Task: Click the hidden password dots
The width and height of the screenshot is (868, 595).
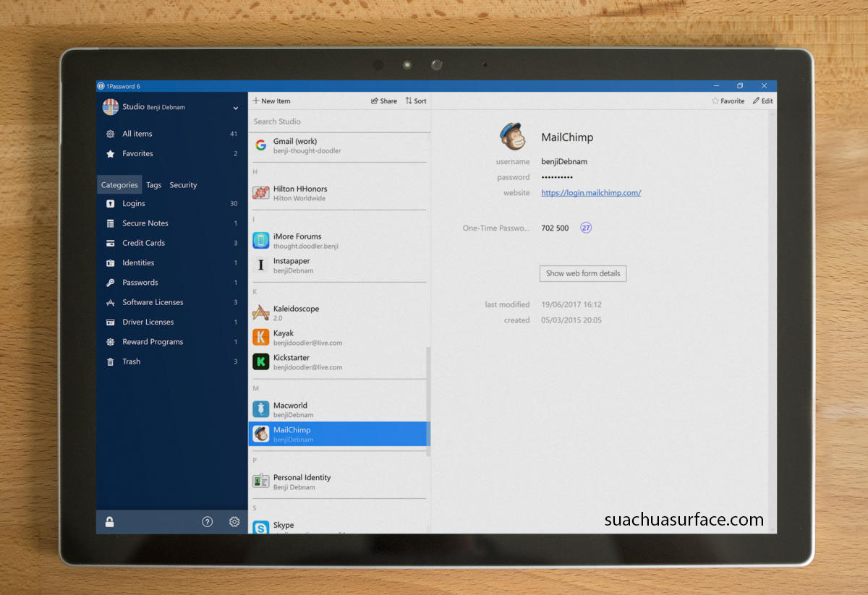Action: click(x=557, y=177)
